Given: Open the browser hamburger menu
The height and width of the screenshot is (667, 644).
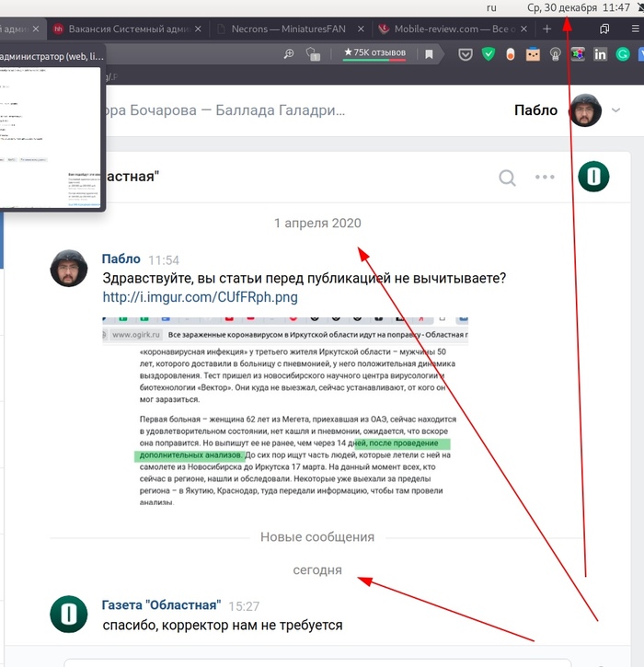Looking at the screenshot, I should tap(635, 29).
